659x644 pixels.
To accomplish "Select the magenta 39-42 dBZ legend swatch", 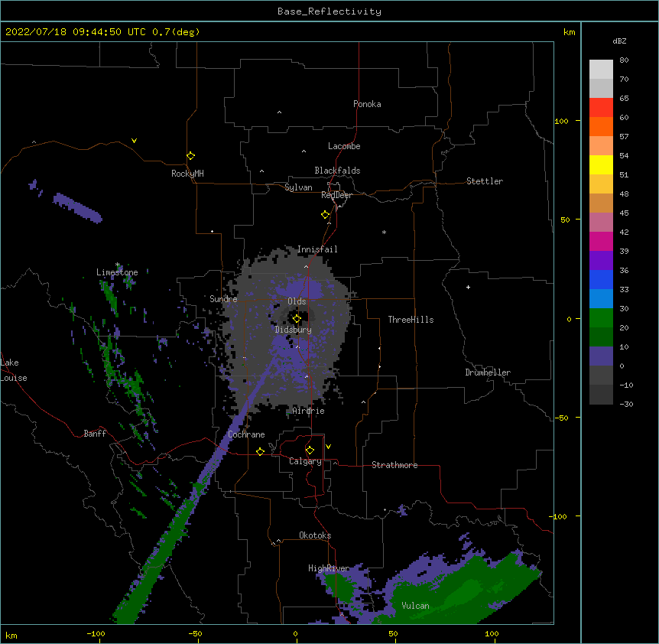I will point(601,241).
